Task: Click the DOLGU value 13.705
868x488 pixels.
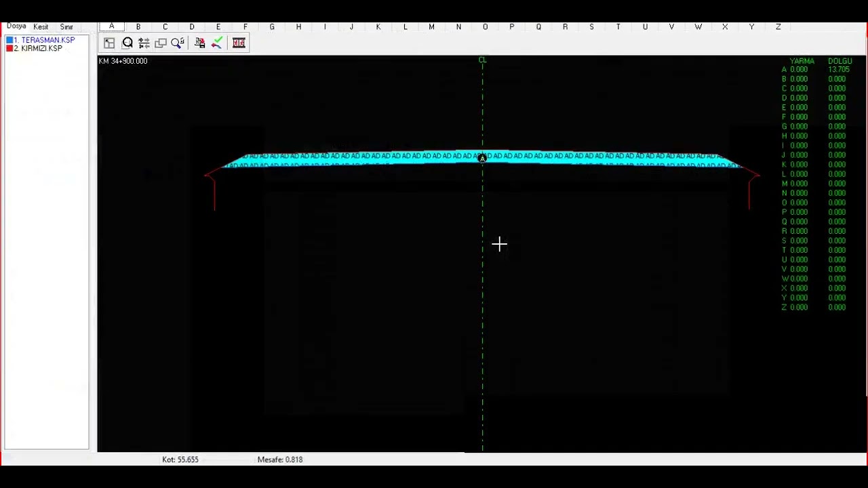Action: [x=839, y=70]
